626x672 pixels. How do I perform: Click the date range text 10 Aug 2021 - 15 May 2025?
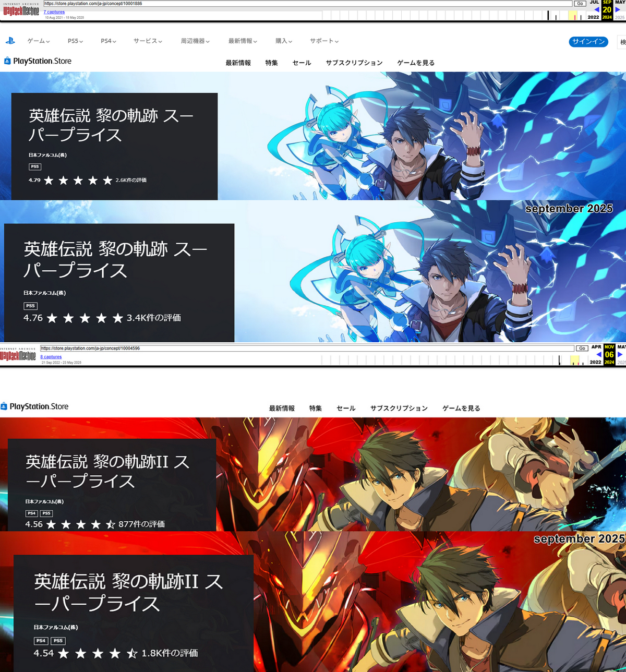pos(64,18)
